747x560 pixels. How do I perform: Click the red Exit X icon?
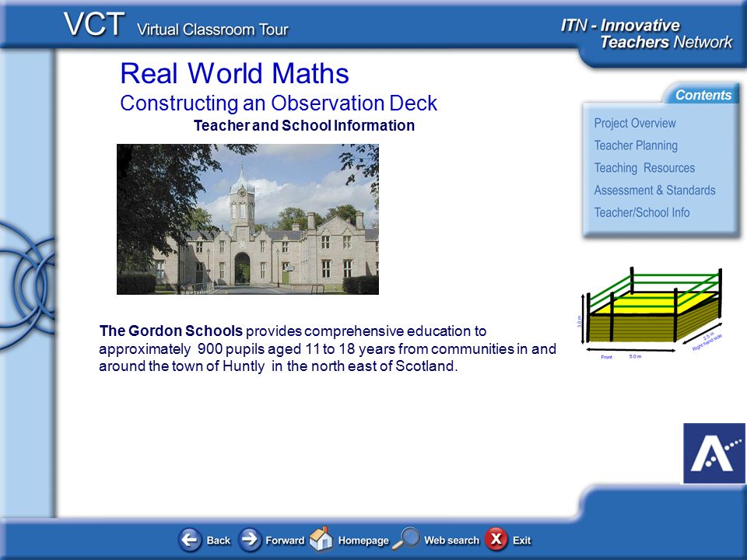coord(496,540)
